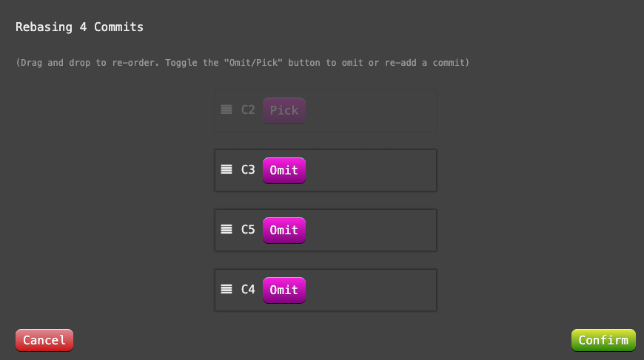Click the blank space in the dimmed C2 row
Viewport: 644px width, 360px height.
[370, 110]
